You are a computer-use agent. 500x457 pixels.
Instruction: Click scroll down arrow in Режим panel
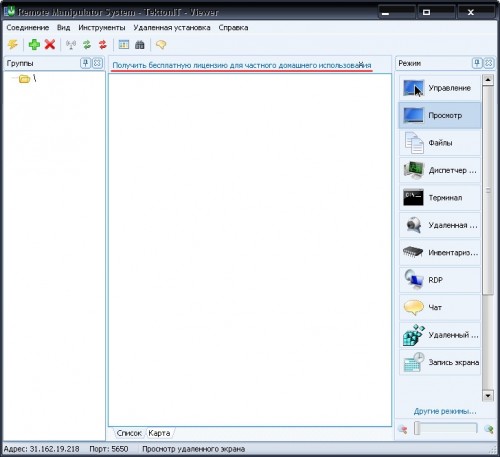488,396
